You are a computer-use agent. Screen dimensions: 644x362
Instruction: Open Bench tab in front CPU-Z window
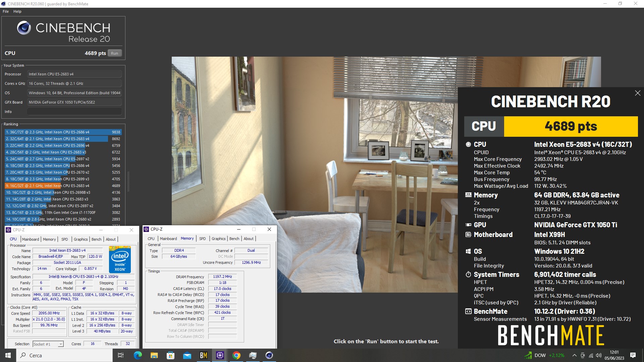point(234,239)
